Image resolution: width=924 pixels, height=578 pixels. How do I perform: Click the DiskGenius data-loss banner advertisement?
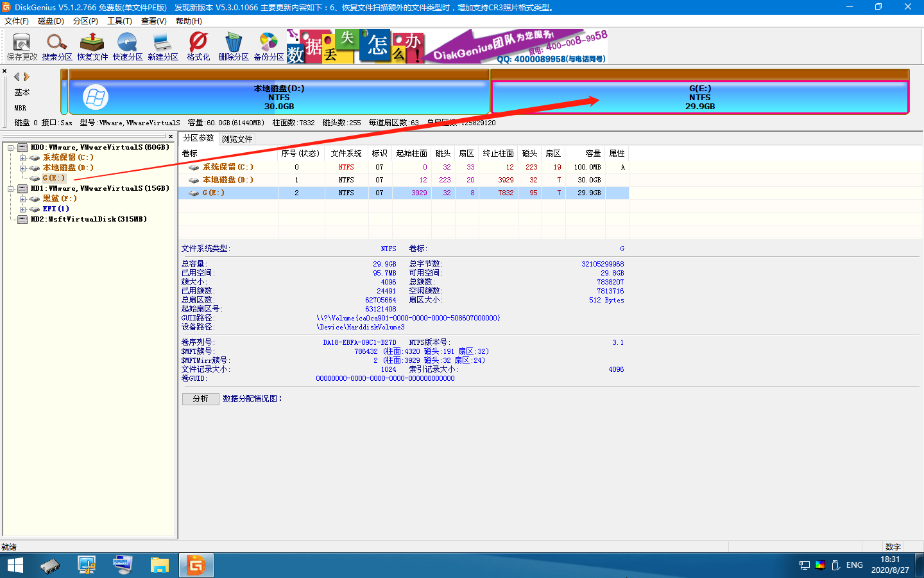tap(447, 46)
